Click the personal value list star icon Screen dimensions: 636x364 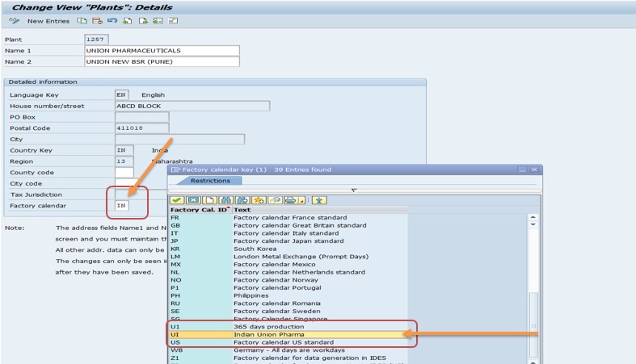point(319,199)
